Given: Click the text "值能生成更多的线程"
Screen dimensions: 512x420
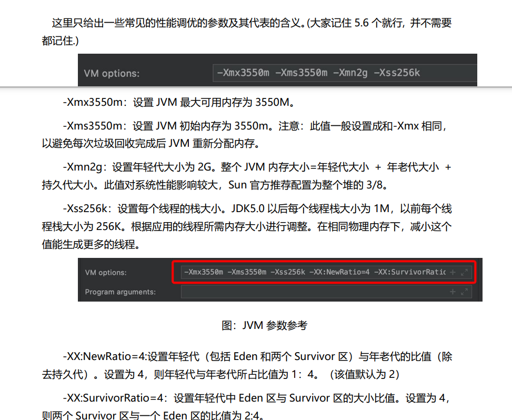Looking at the screenshot, I should [88, 244].
